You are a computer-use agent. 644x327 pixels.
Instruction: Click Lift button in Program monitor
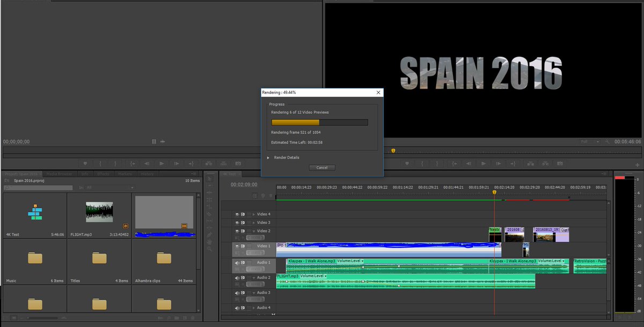click(531, 164)
